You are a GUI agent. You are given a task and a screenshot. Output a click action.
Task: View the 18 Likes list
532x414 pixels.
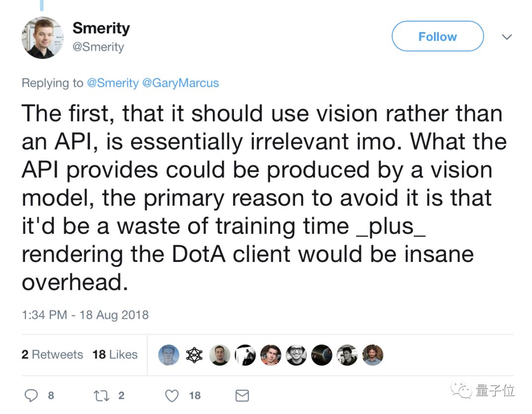coord(115,354)
